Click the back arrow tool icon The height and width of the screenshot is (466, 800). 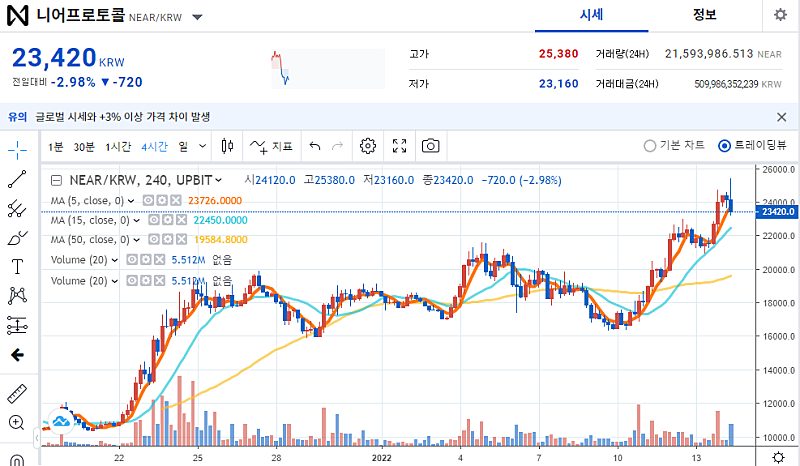pos(17,355)
